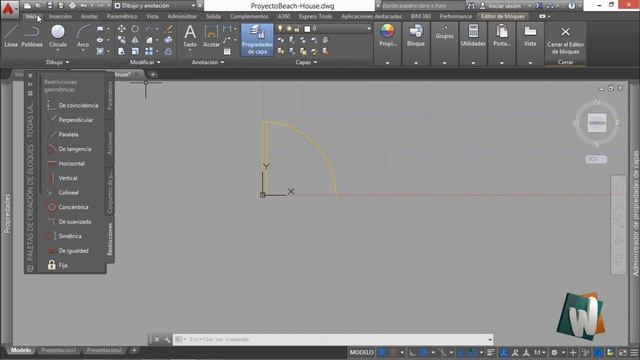Click the Propiedades color wheel panel

387,35
